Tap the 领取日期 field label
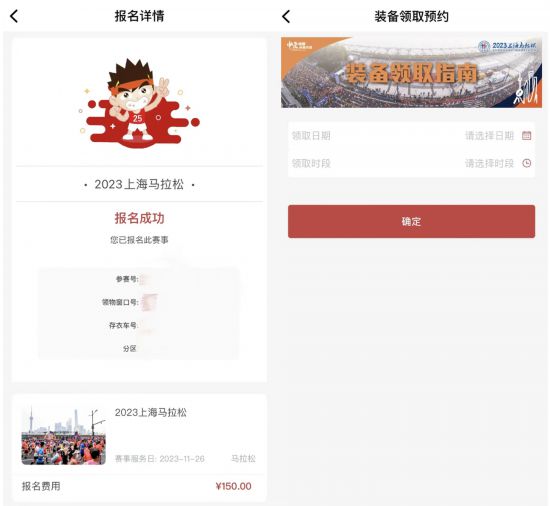 point(311,136)
